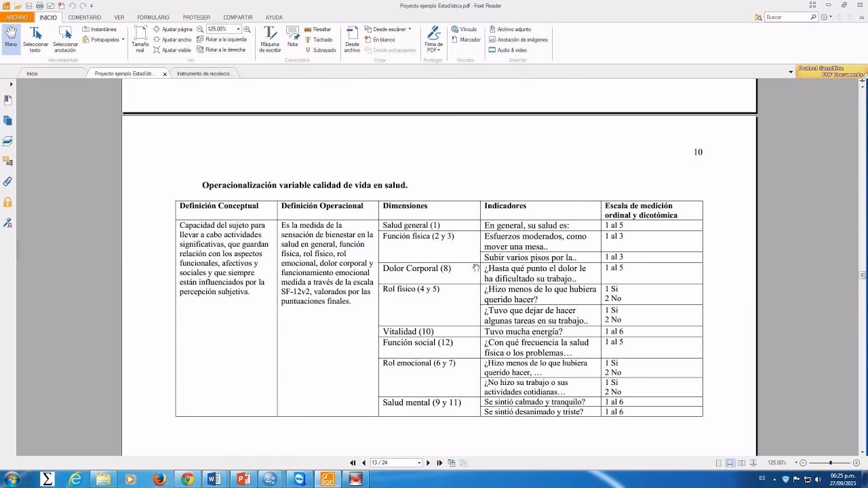Image resolution: width=868 pixels, height=488 pixels.
Task: Toggle continuous page view mode
Action: coord(730,463)
